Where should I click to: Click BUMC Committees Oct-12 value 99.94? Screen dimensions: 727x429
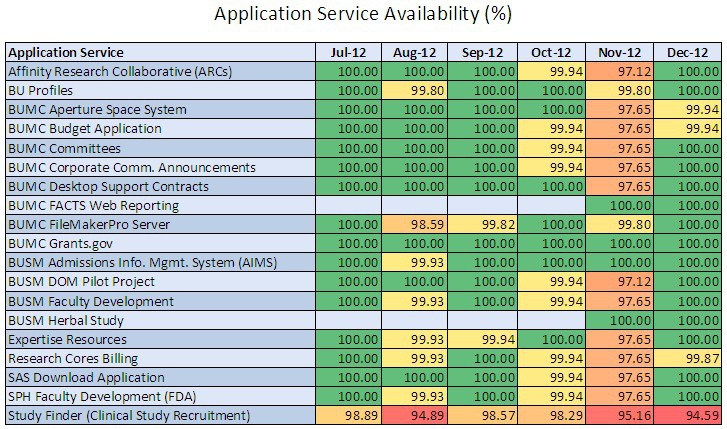pos(551,148)
